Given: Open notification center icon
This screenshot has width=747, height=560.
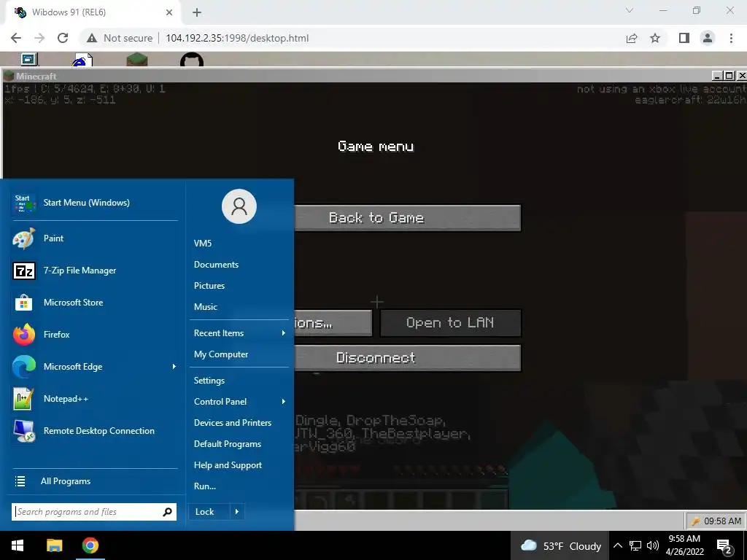Looking at the screenshot, I should click(x=724, y=546).
